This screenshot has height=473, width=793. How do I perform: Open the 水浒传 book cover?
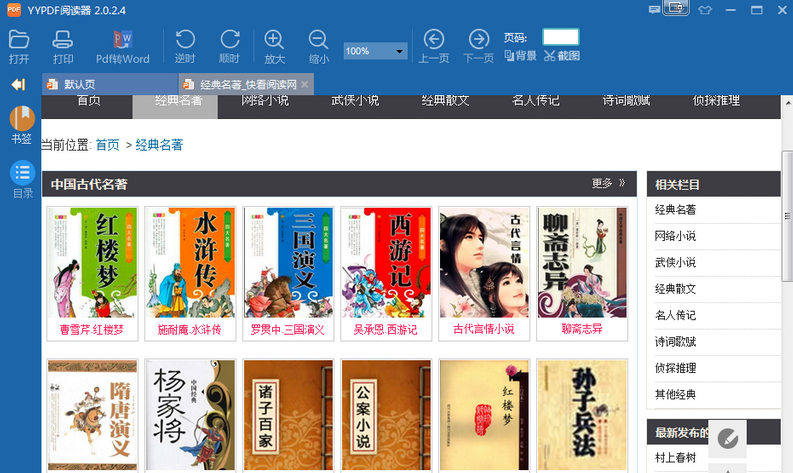click(x=190, y=263)
